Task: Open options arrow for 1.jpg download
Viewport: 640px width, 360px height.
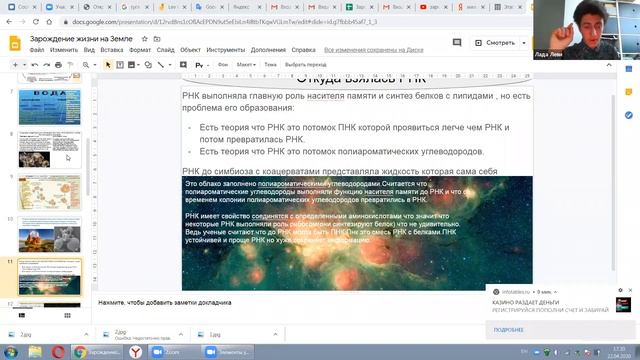Action: point(275,334)
